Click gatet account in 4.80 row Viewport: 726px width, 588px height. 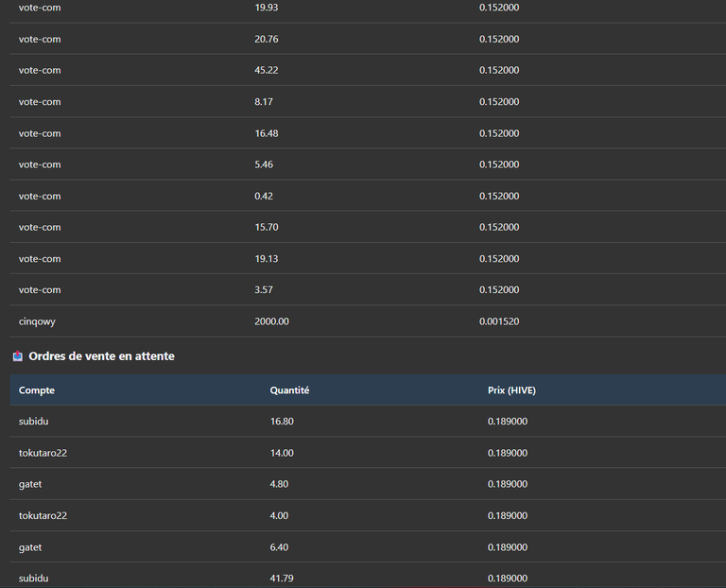pyautogui.click(x=30, y=484)
